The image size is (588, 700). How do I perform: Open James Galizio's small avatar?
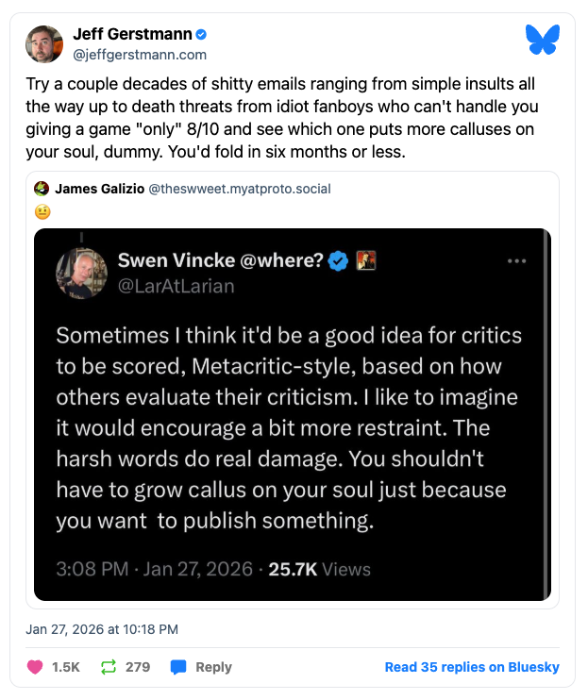pyautogui.click(x=42, y=189)
